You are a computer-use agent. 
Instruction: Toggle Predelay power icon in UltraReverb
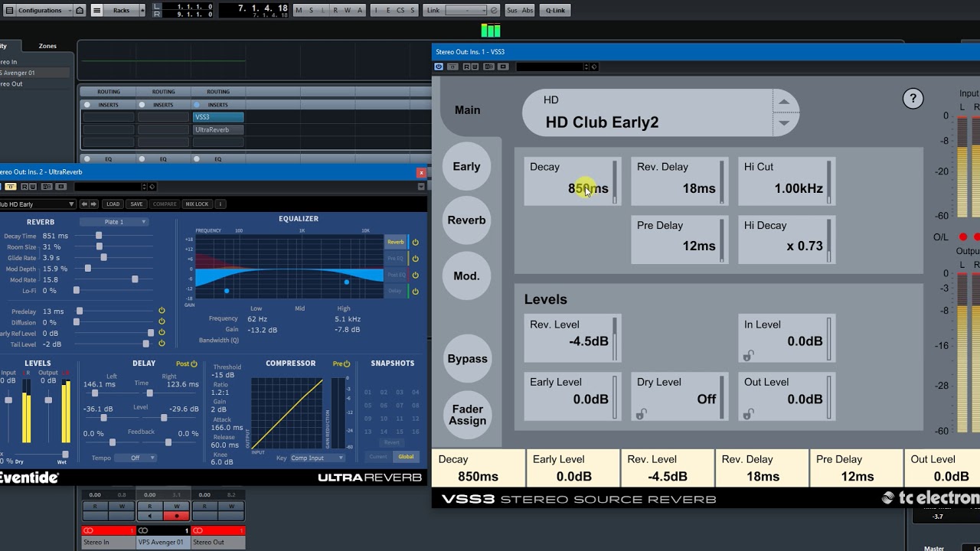[x=162, y=311]
